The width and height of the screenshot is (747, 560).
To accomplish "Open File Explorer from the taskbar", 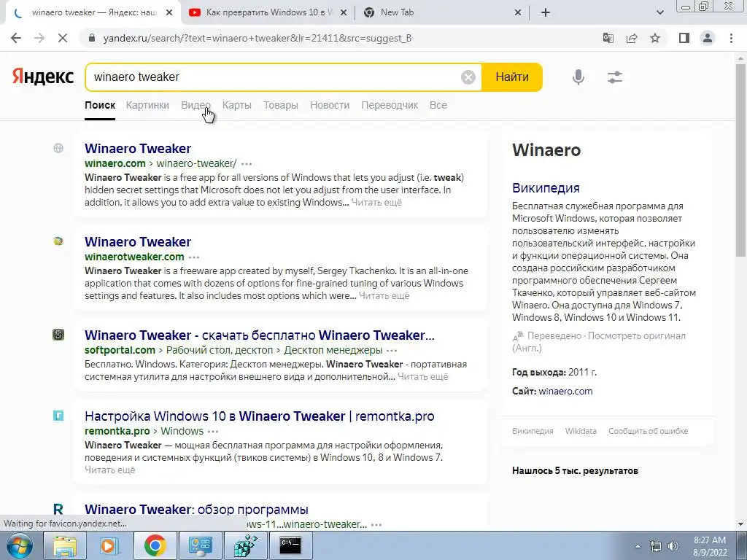I will [64, 545].
